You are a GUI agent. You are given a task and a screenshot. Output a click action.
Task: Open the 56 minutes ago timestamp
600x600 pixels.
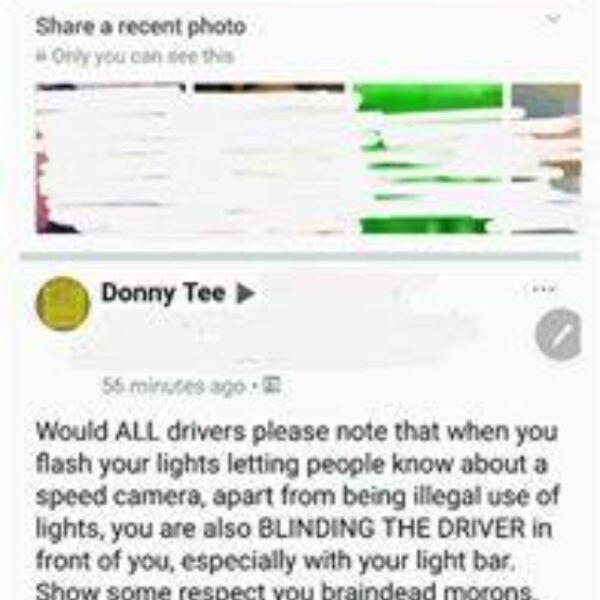tap(174, 386)
